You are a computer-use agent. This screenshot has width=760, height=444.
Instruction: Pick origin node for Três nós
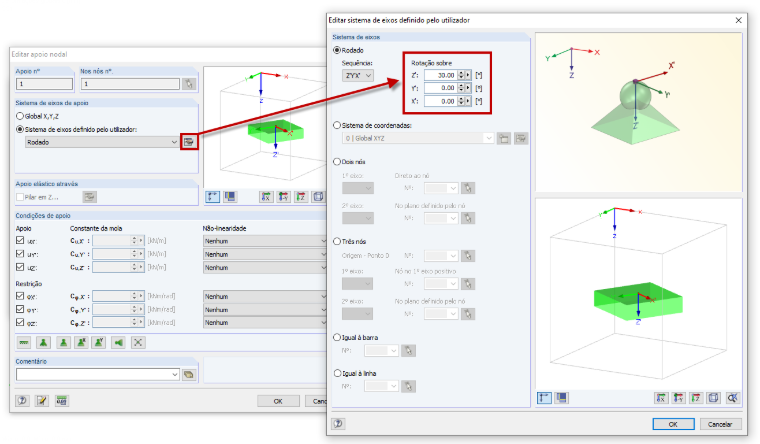[x=468, y=255]
